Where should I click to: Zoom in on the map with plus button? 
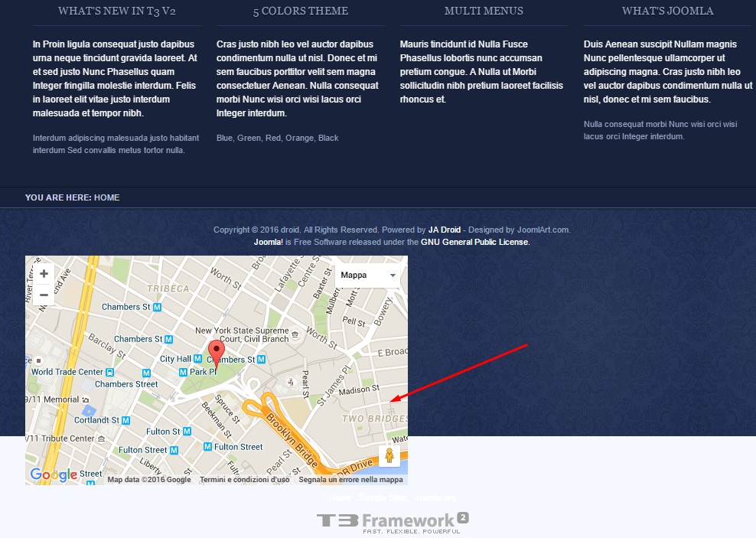coord(43,273)
